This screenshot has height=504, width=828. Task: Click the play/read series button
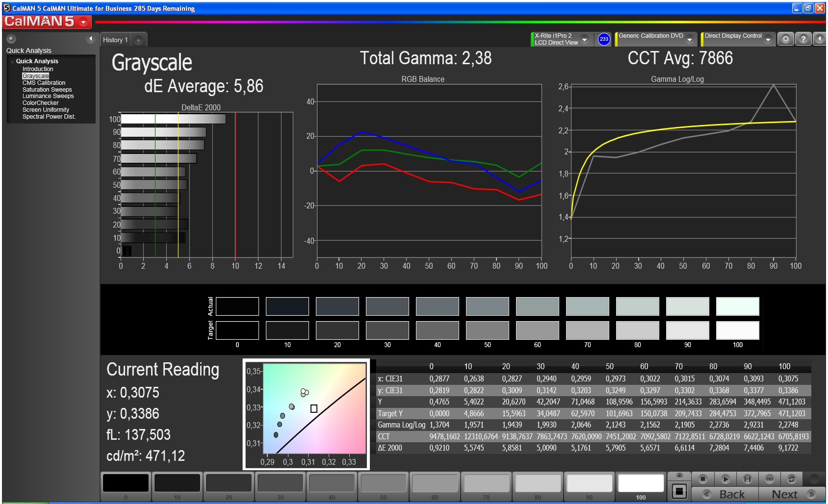[x=725, y=479]
